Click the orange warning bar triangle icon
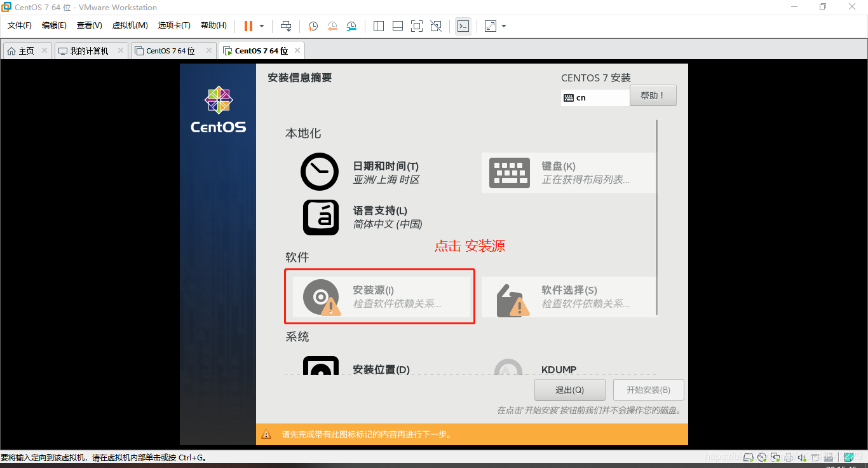The width and height of the screenshot is (868, 468). coord(266,435)
